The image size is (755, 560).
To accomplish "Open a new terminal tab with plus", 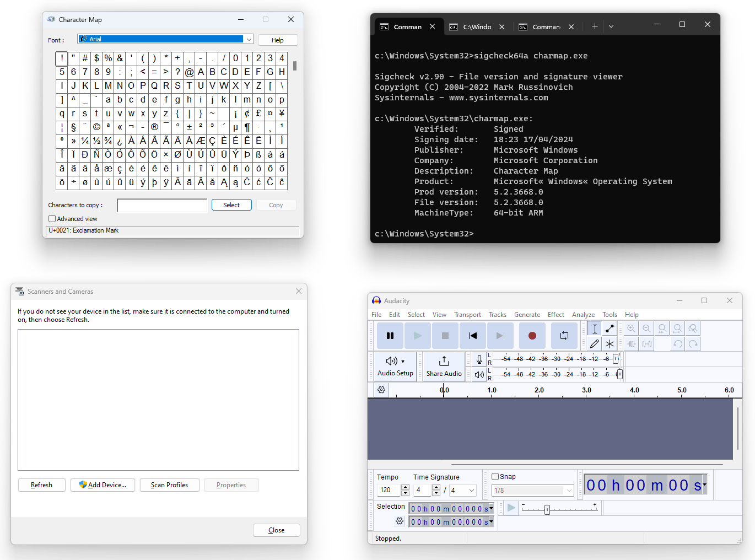I will 595,26.
